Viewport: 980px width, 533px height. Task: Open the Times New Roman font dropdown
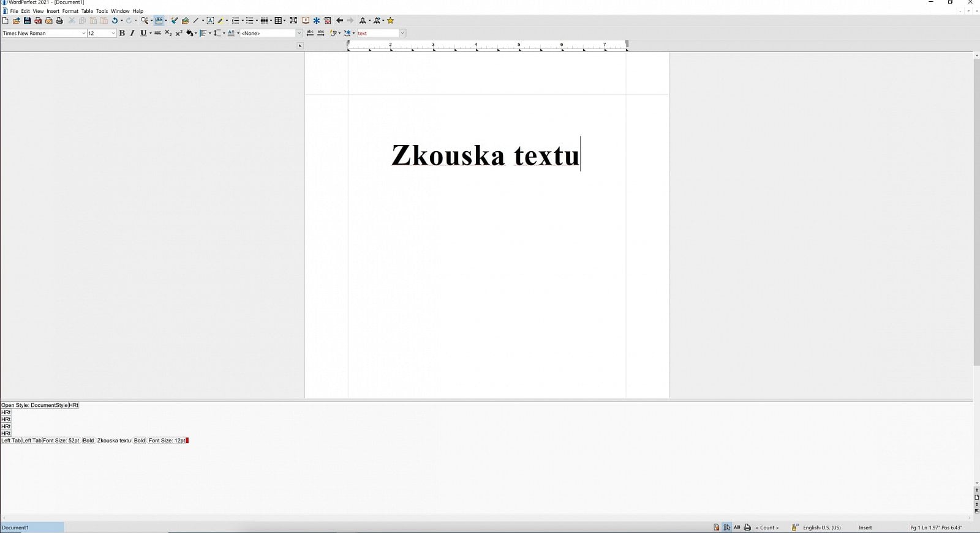pyautogui.click(x=83, y=33)
